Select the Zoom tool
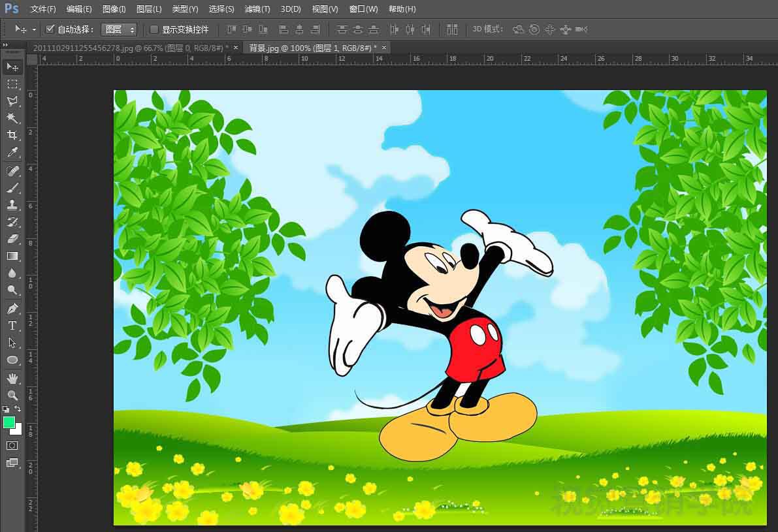Screen dimensions: 778x532 coord(12,395)
